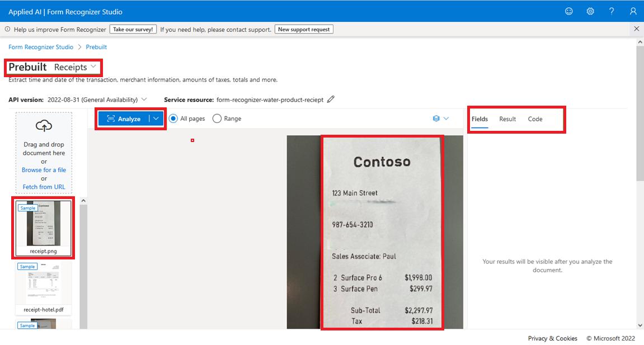
Task: Open Privacy & Cookies link
Action: pos(552,338)
